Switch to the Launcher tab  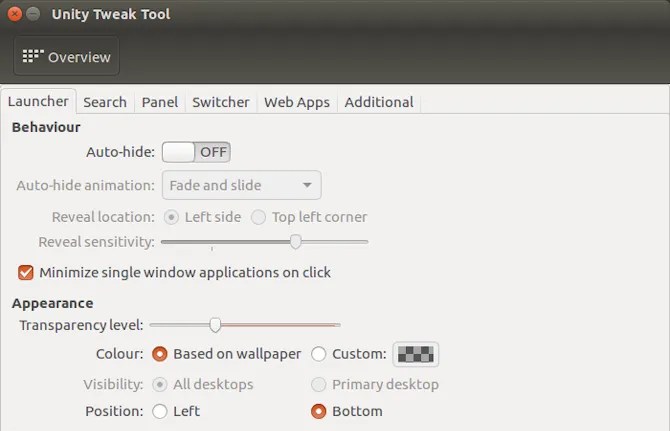38,101
